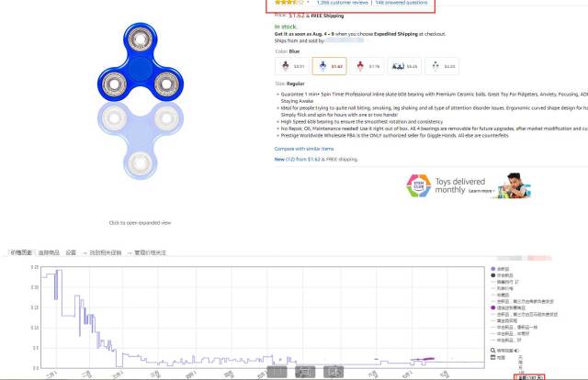Click the star rating icons
The width and height of the screenshot is (588, 380).
coord(288,2)
